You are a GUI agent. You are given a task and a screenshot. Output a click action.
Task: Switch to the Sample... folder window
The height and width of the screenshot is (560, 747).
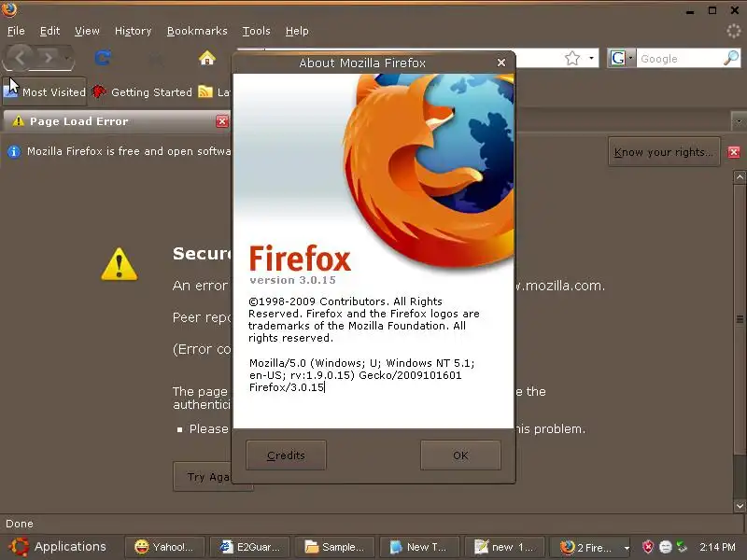point(334,547)
